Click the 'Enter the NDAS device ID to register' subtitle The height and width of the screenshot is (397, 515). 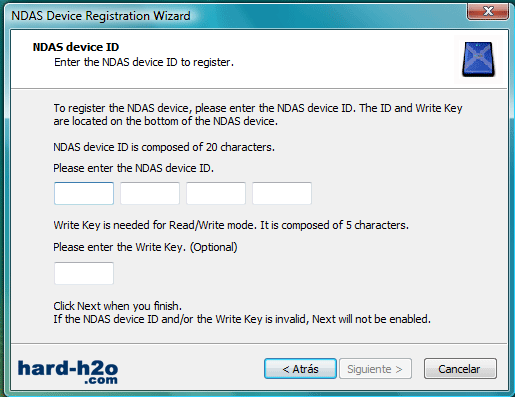point(144,62)
